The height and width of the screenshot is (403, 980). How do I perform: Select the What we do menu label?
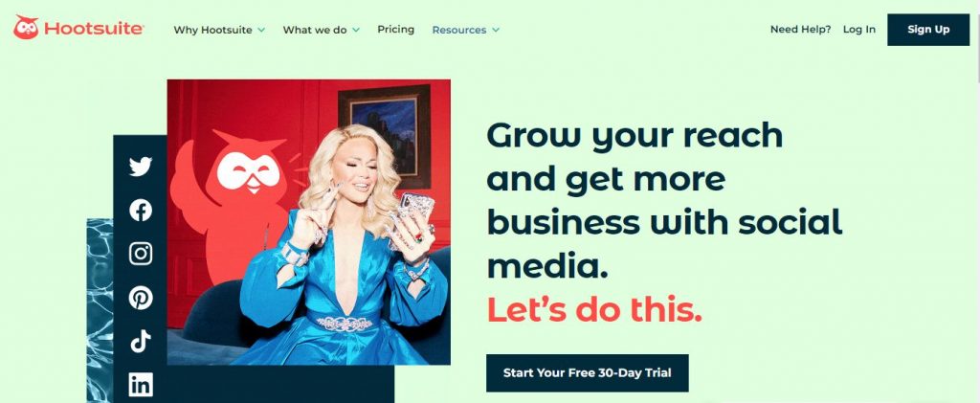[314, 30]
